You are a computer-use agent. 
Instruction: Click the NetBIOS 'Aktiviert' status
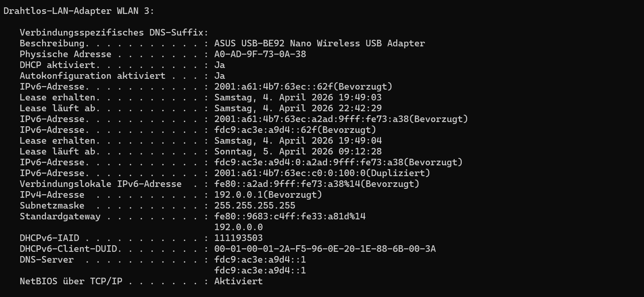tap(238, 282)
